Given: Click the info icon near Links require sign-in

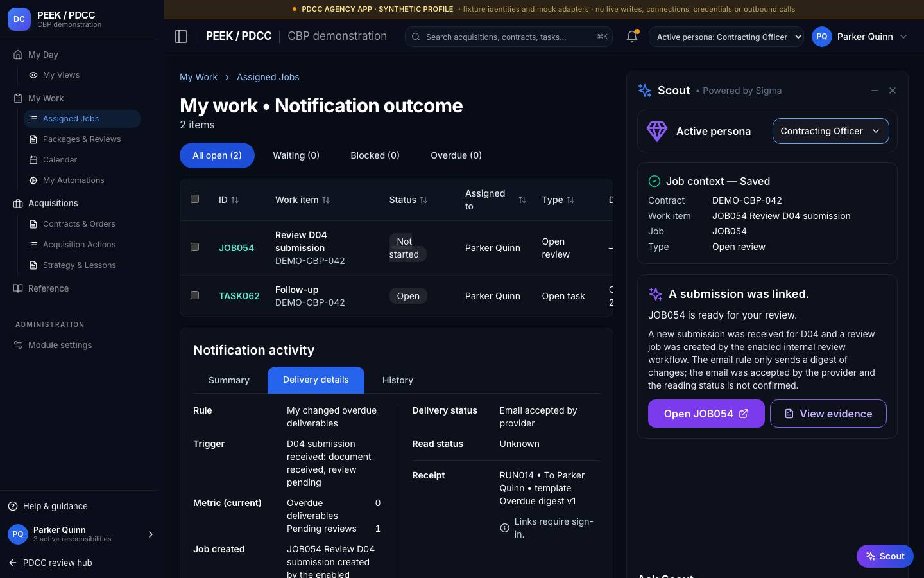Looking at the screenshot, I should click(x=504, y=528).
